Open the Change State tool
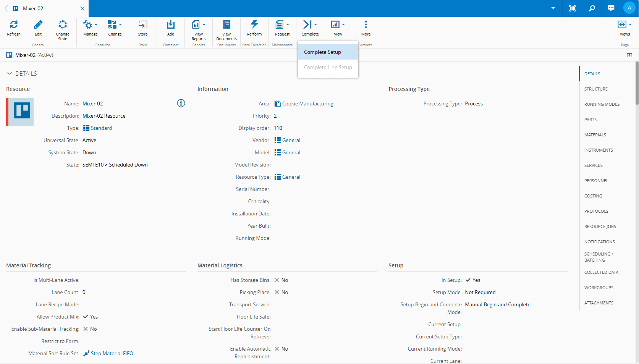The width and height of the screenshot is (639, 364). coord(63,25)
